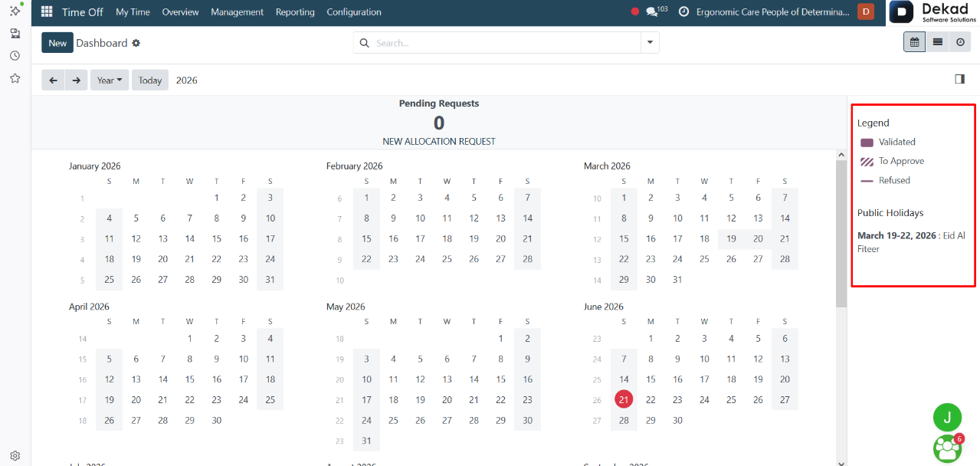Expand the search options dropdown arrow

[x=650, y=43]
